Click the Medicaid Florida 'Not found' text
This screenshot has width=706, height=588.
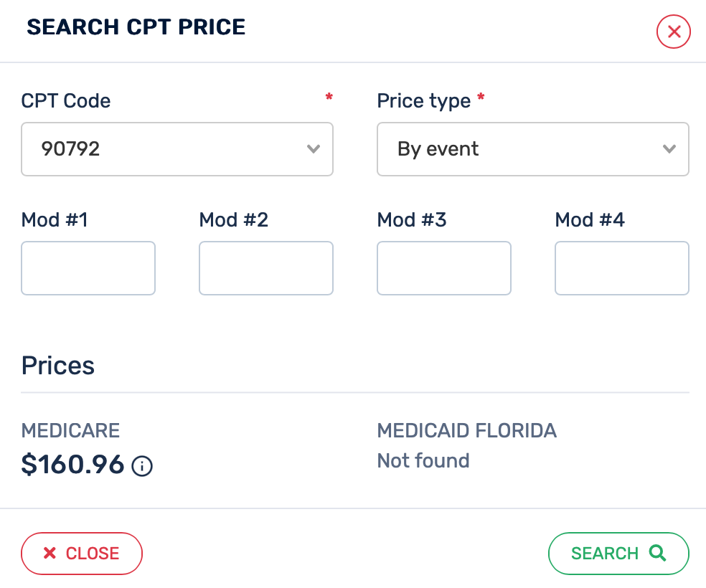(x=423, y=460)
